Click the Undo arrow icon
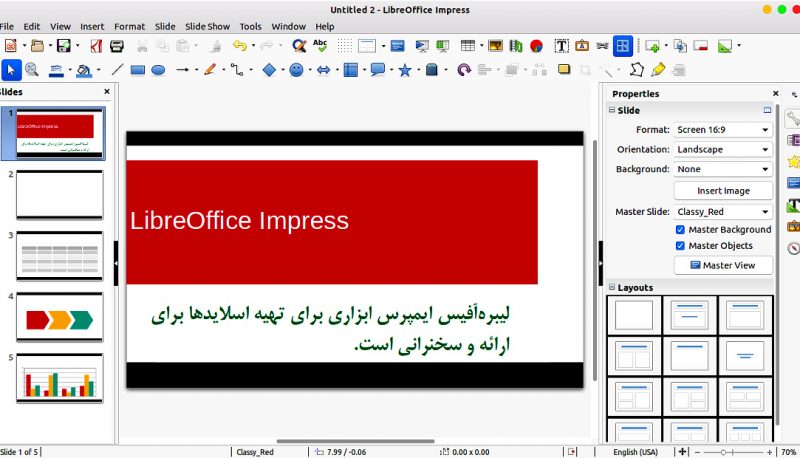This screenshot has width=800, height=458. [239, 46]
